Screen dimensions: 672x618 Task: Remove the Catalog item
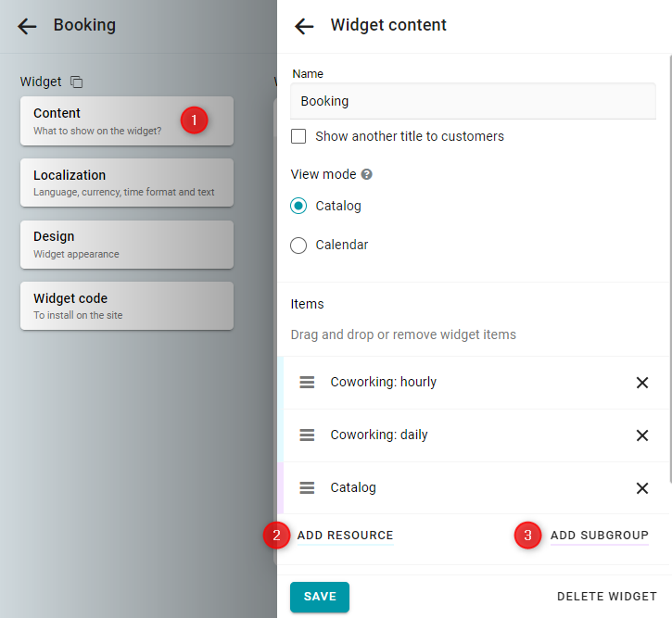coord(642,487)
